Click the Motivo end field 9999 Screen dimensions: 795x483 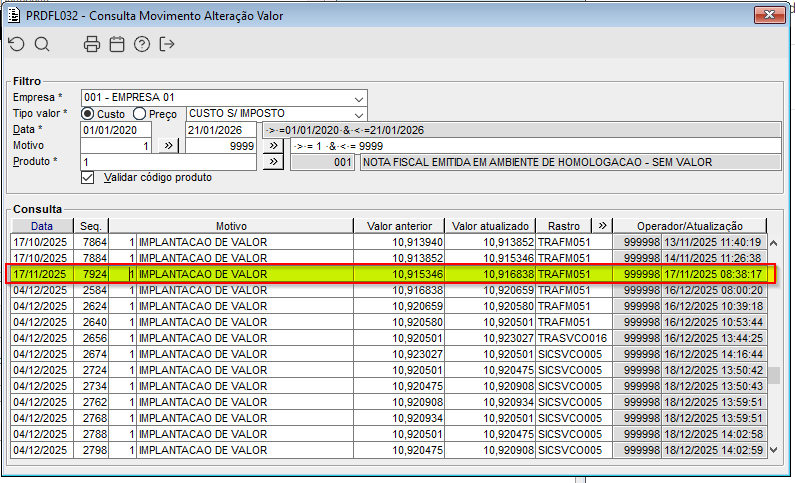coord(221,146)
